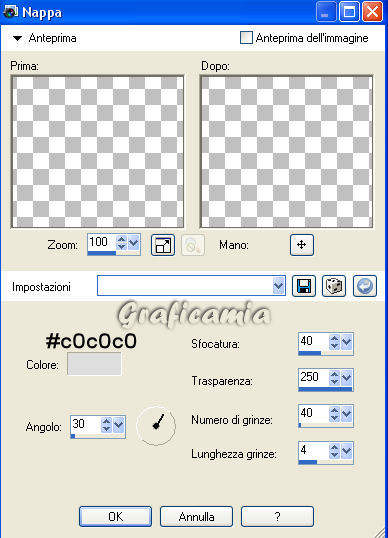Viewport: 388px width, 538px height.
Task: Click the Lunghezza grinze value field
Action: pos(314,451)
